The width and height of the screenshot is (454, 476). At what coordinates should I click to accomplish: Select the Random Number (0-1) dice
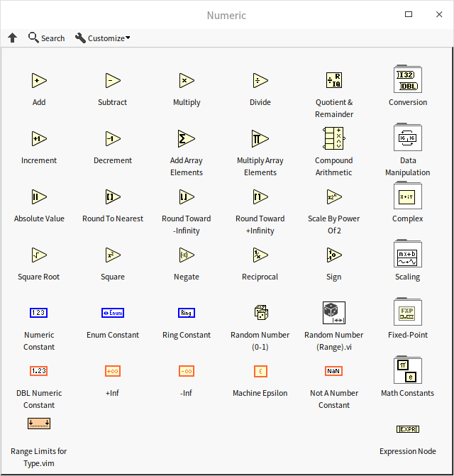coord(260,313)
